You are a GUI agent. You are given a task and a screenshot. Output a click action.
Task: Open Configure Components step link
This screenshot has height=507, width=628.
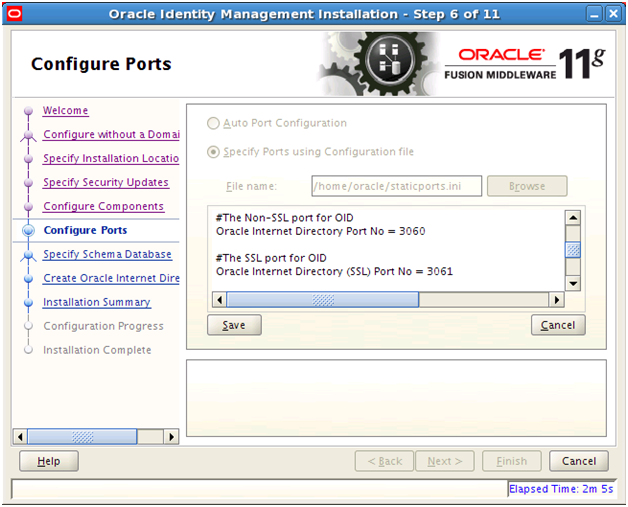[104, 207]
